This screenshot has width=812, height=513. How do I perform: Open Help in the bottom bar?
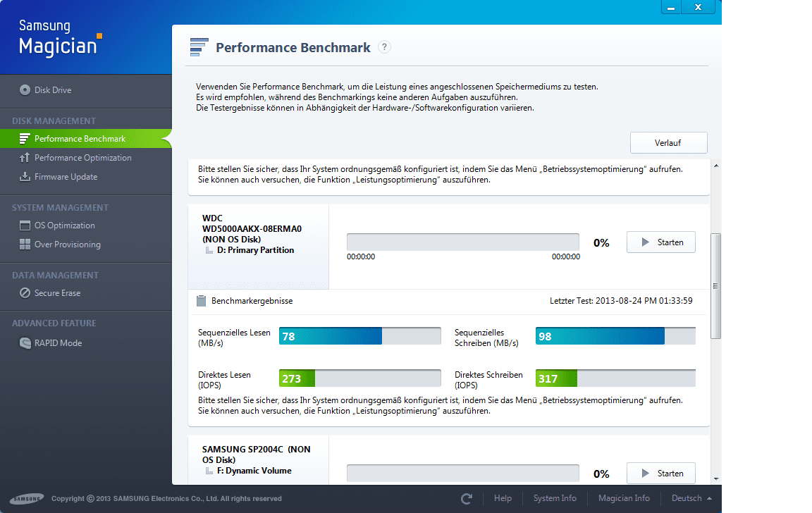click(x=503, y=498)
